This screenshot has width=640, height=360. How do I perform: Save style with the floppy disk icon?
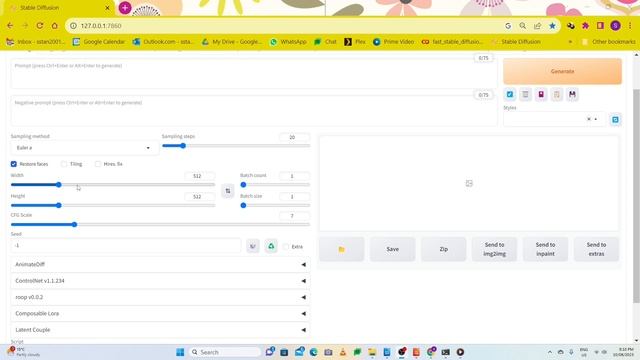click(572, 94)
